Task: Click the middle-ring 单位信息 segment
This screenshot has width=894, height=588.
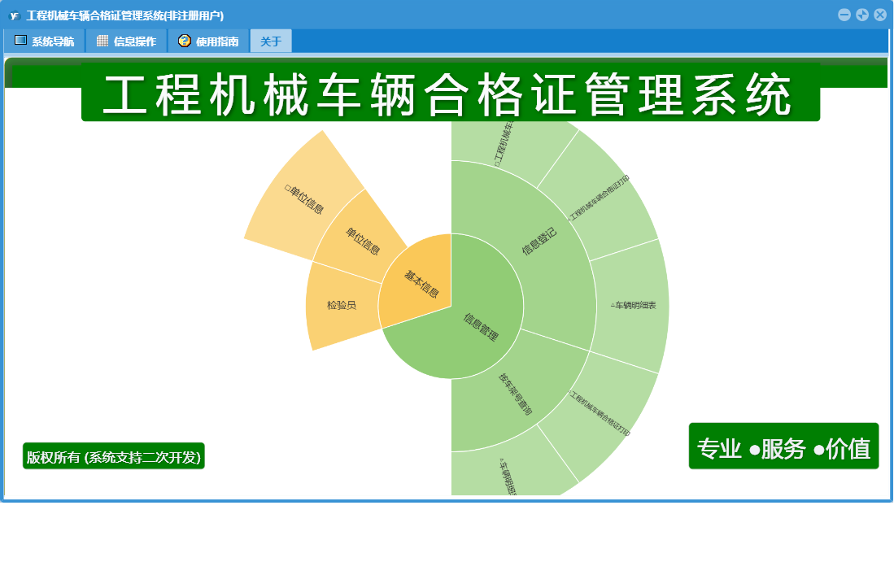Action: 363,241
